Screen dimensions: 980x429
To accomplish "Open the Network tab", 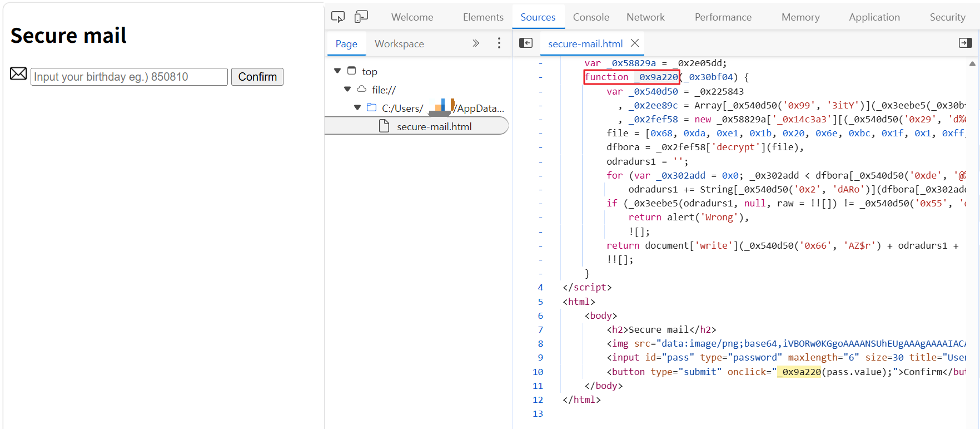I will tap(645, 17).
